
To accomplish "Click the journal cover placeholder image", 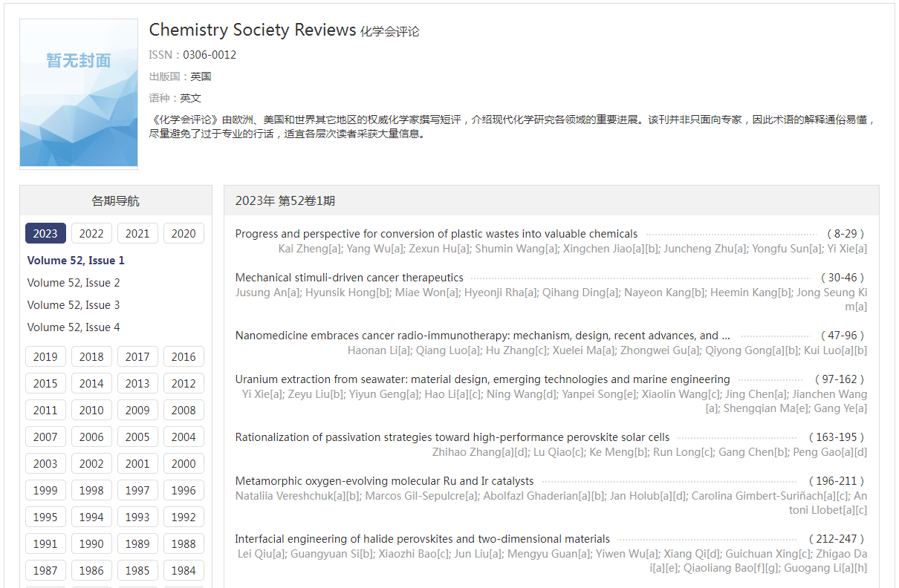I will [x=79, y=94].
